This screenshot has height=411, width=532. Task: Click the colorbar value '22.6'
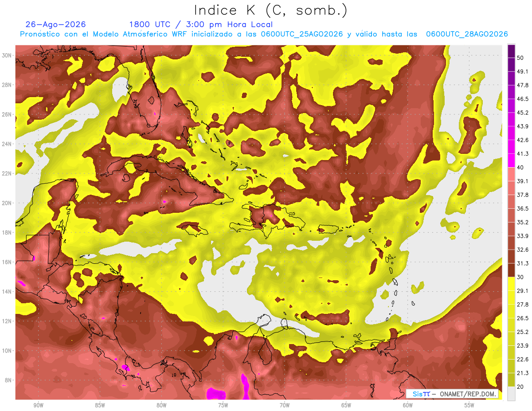(523, 360)
